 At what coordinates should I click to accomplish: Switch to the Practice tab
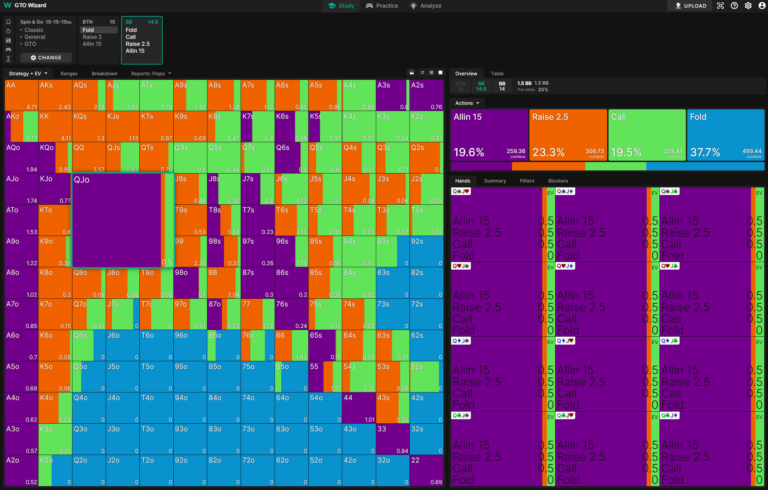coord(380,6)
